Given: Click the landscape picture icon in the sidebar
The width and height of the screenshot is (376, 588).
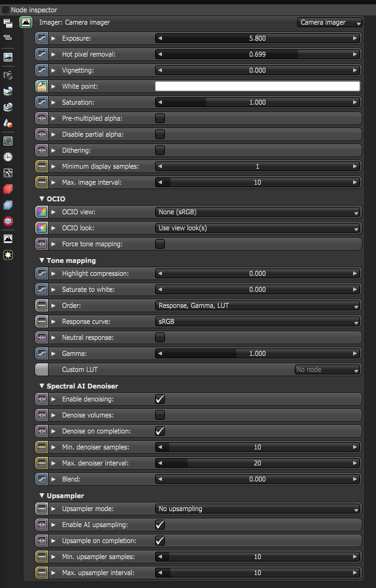Looking at the screenshot, I should pos(8,57).
